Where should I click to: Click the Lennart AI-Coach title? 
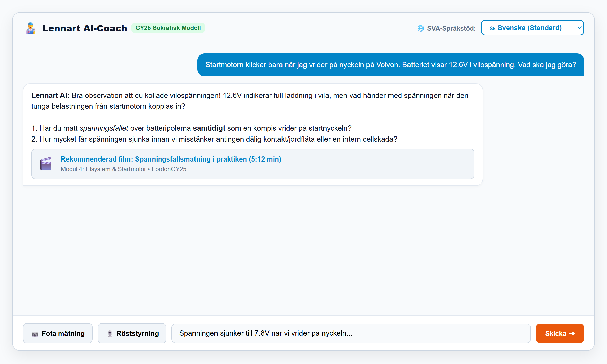click(85, 28)
